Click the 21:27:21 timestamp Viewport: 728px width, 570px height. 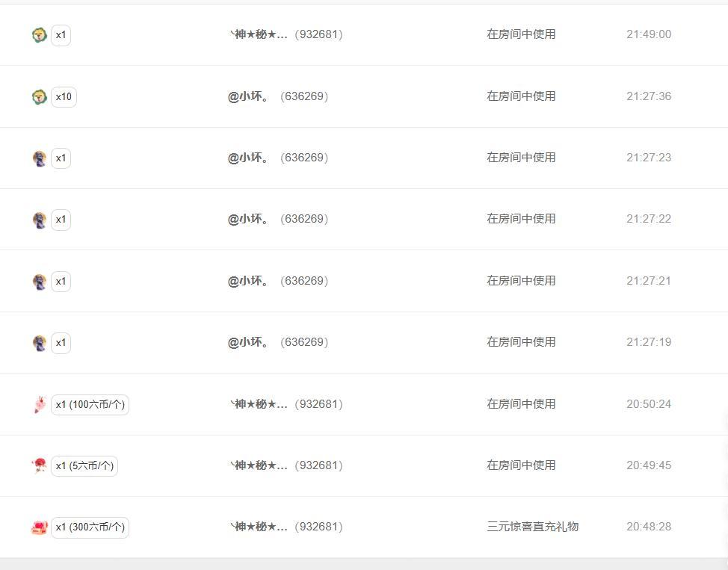pyautogui.click(x=649, y=281)
